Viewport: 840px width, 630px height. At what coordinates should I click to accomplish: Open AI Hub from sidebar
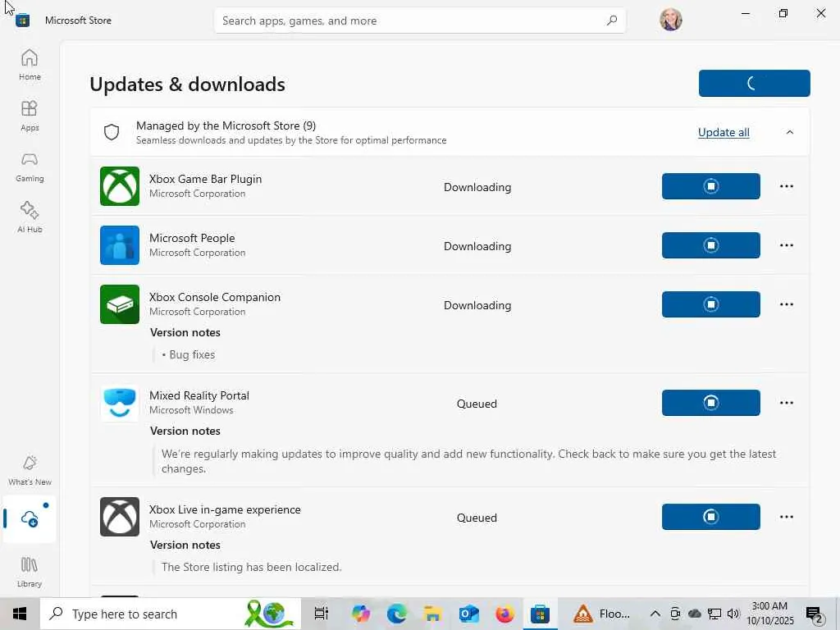click(x=30, y=217)
